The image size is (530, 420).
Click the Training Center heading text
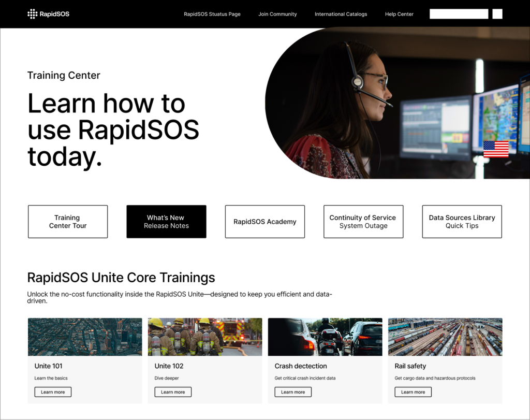click(64, 75)
